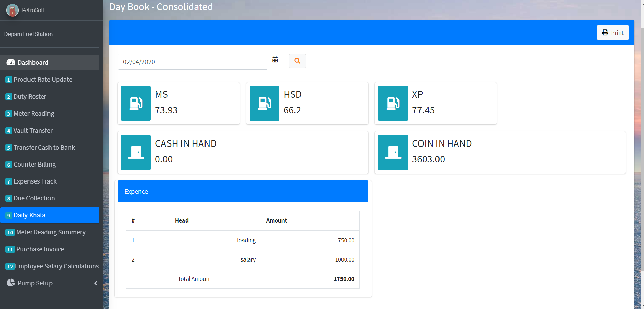The width and height of the screenshot is (644, 309).
Task: Open Transfer Cash to Bank
Action: point(44,147)
